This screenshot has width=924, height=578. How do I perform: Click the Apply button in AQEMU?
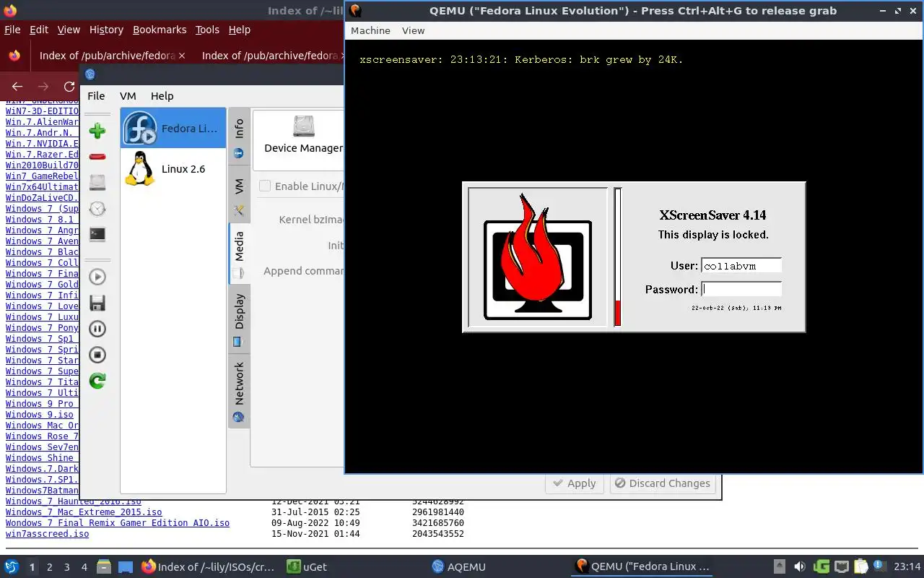click(575, 483)
